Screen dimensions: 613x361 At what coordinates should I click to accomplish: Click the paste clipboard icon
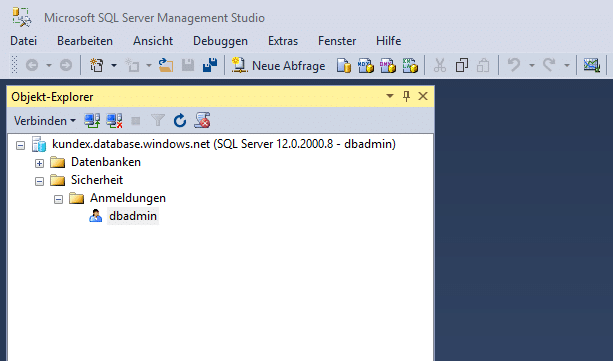483,65
